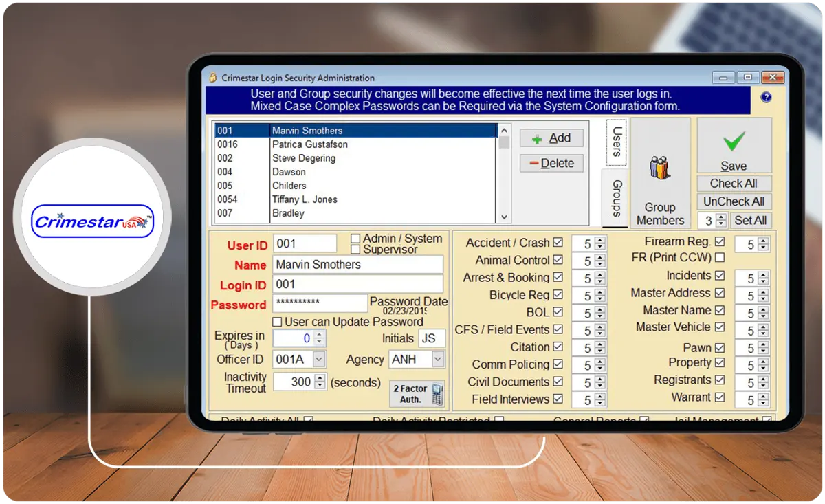Toggle the Master Address checkbox
Screen dimensions: 825x504
[x=720, y=293]
